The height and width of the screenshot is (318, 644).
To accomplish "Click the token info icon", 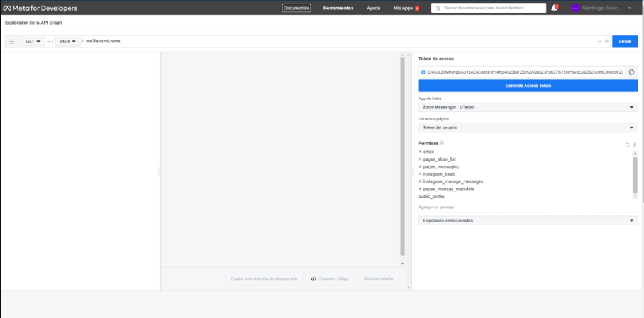I will coord(423,72).
